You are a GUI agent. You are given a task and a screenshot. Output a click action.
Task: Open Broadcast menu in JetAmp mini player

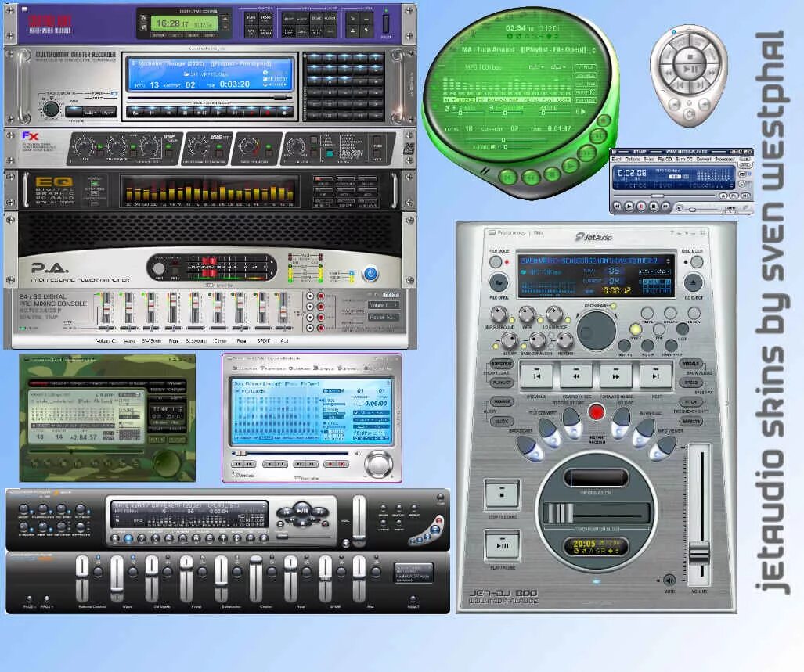[725, 159]
